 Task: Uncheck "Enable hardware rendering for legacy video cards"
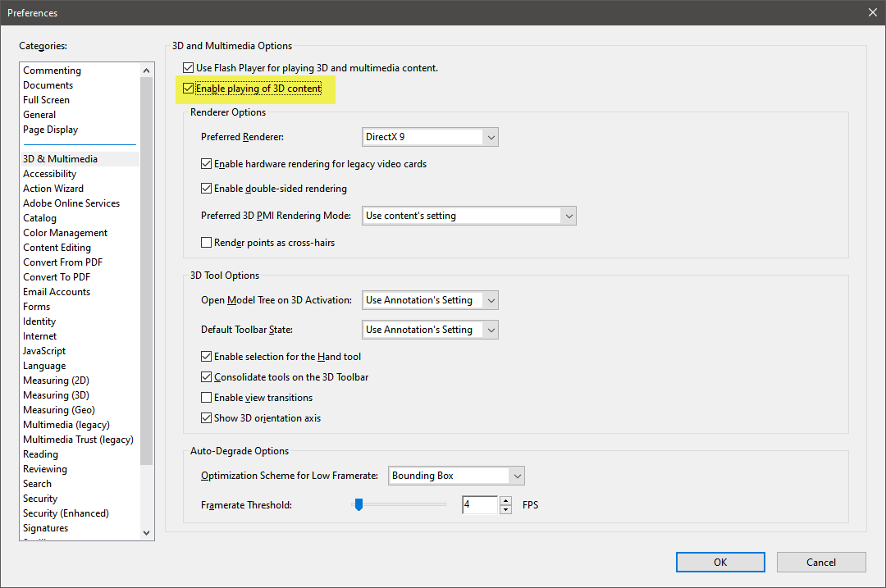[206, 163]
